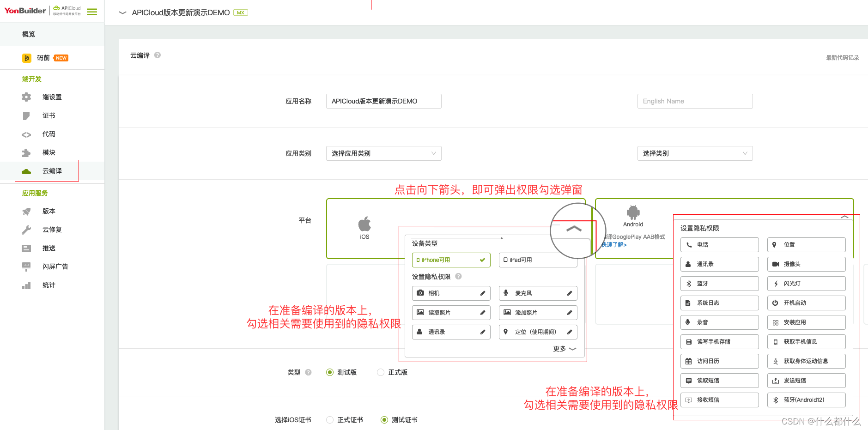Select the 读写手机存储 permission button
The width and height of the screenshot is (868, 430).
719,342
